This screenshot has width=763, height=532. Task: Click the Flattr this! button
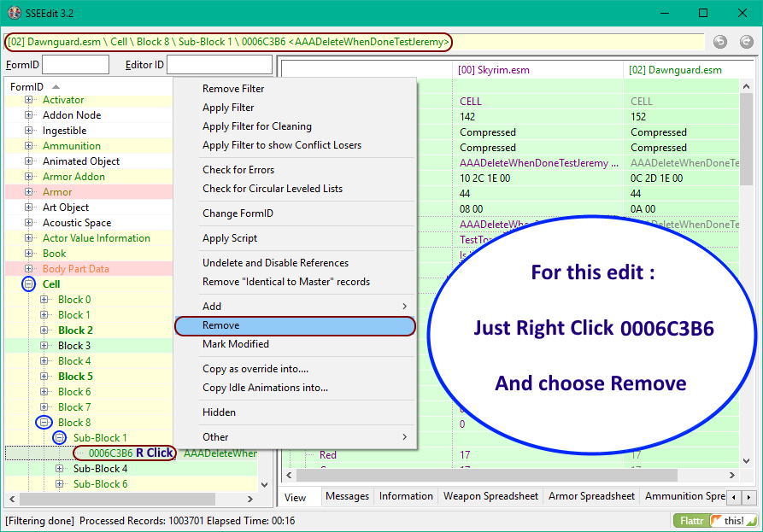[715, 521]
